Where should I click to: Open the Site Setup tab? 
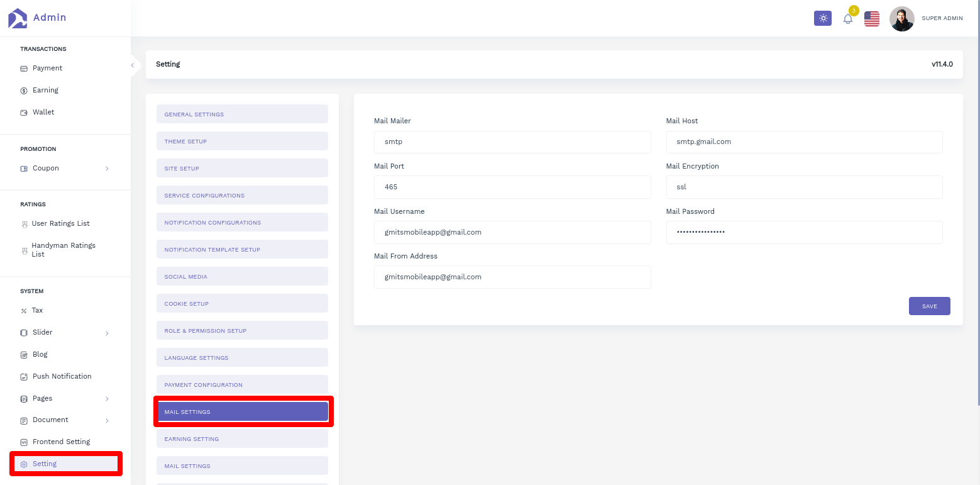[242, 168]
